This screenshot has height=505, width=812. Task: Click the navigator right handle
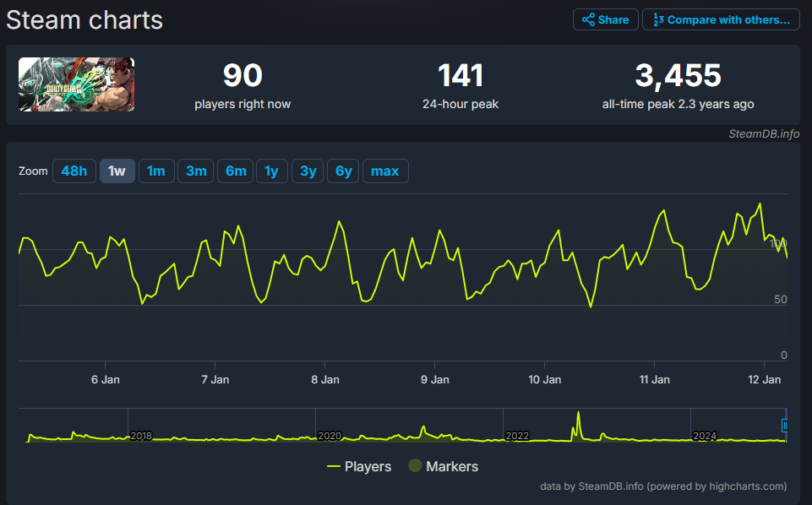point(785,426)
